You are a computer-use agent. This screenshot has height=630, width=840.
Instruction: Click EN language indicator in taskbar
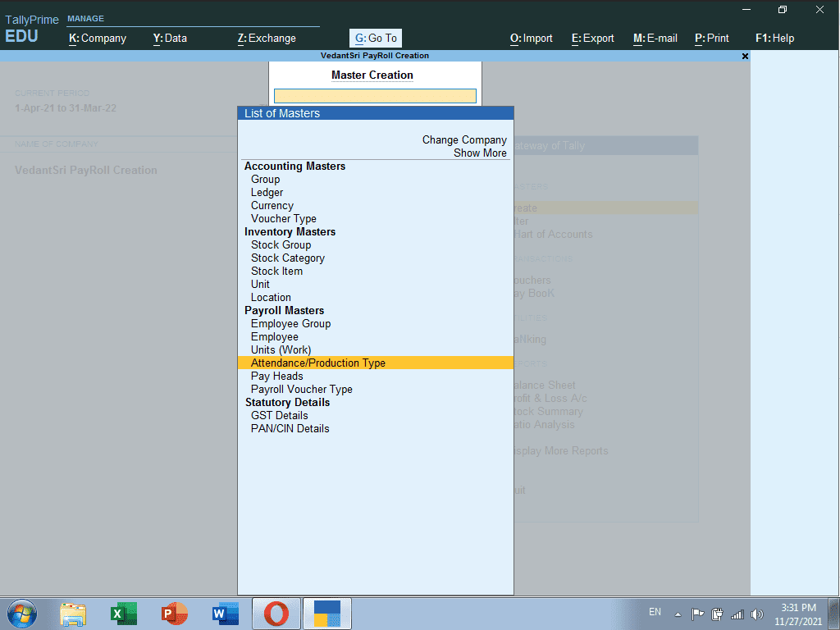tap(655, 612)
